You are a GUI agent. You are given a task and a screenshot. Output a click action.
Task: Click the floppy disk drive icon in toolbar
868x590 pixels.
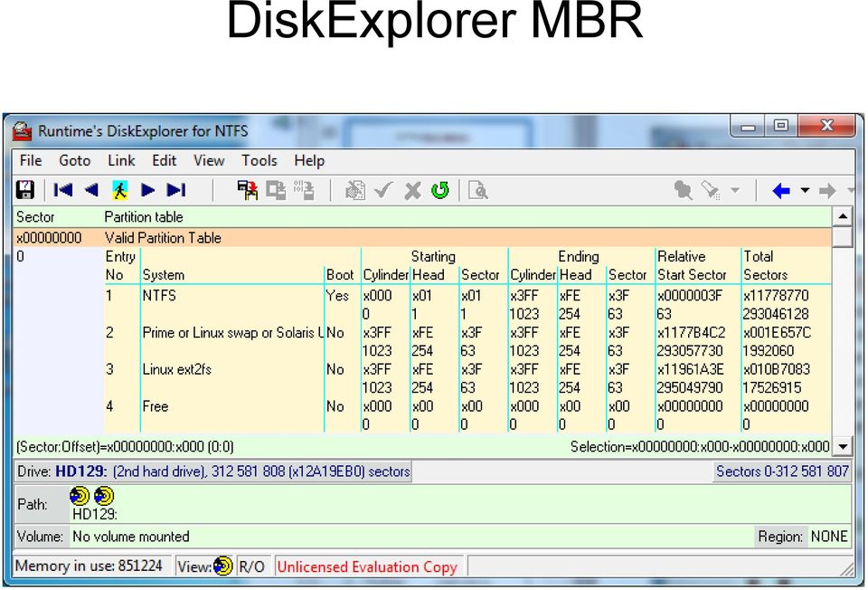pos(25,190)
